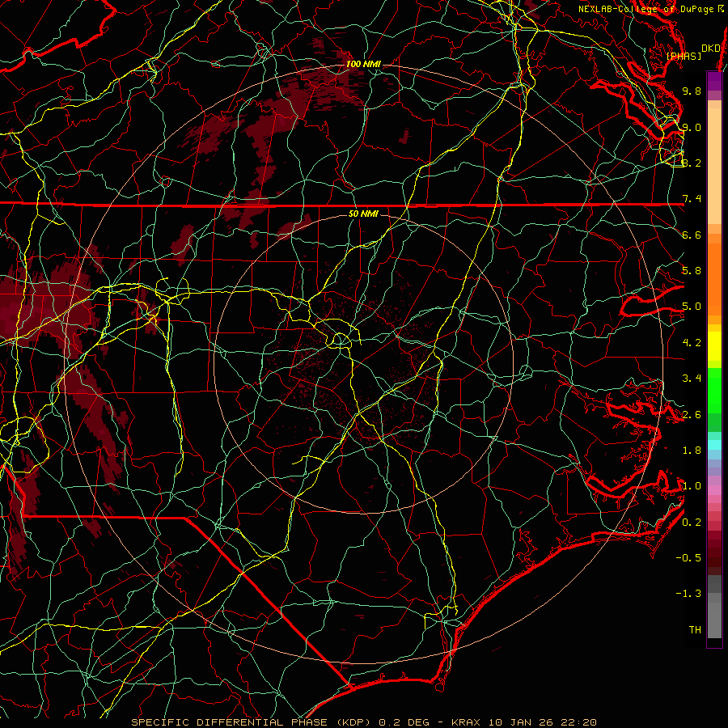Click the 1.8 value on color scale
This screenshot has width=728, height=728.
coord(692,451)
